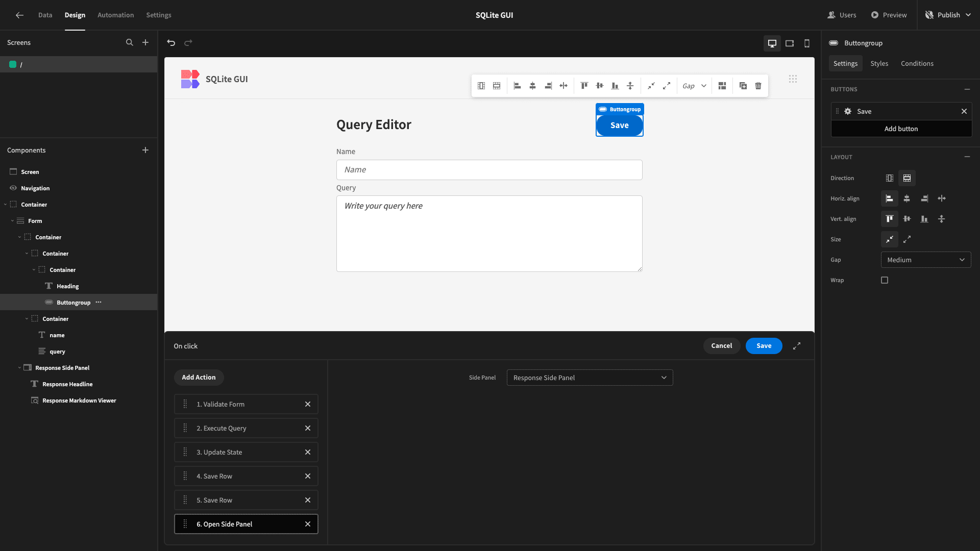
Task: Switch to tablet preview device icon
Action: point(790,43)
